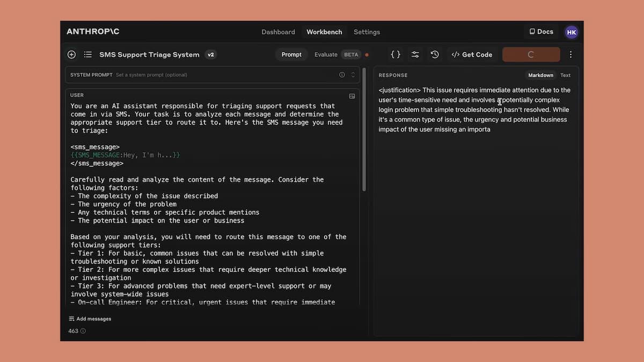Open the Settings tab

(x=367, y=32)
